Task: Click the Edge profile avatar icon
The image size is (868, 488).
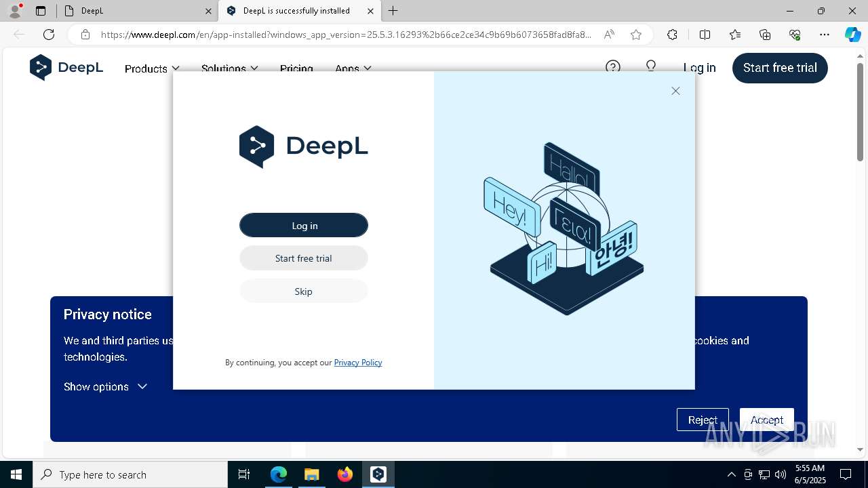Action: point(15,11)
